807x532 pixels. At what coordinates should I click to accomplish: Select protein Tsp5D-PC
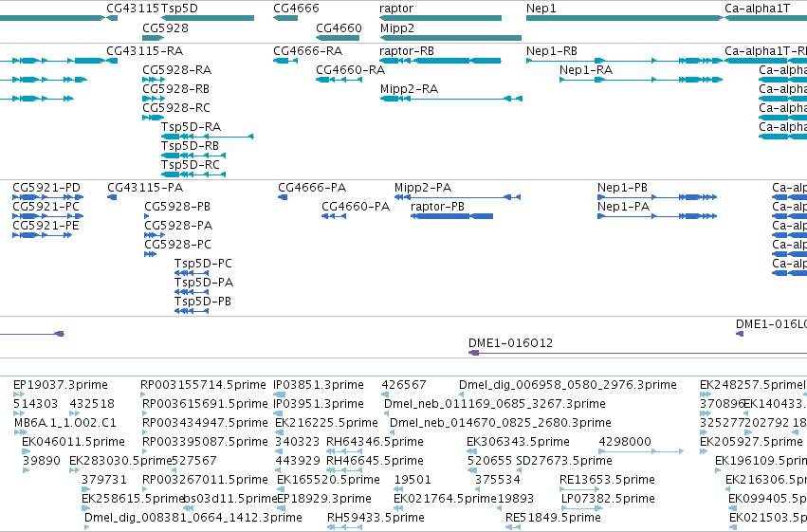click(203, 264)
